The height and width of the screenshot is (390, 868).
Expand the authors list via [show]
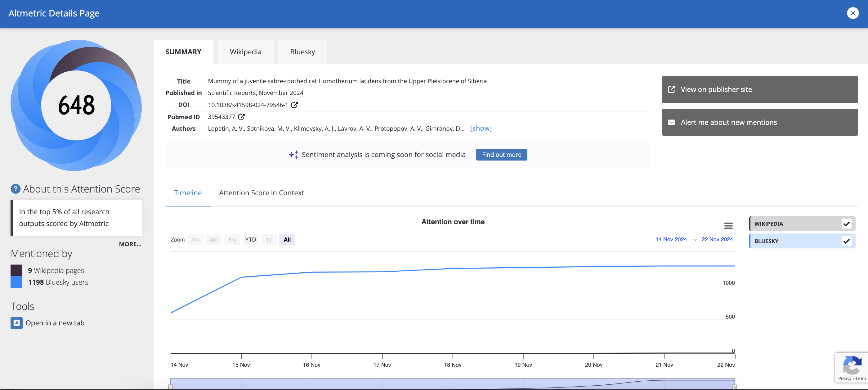[481, 128]
